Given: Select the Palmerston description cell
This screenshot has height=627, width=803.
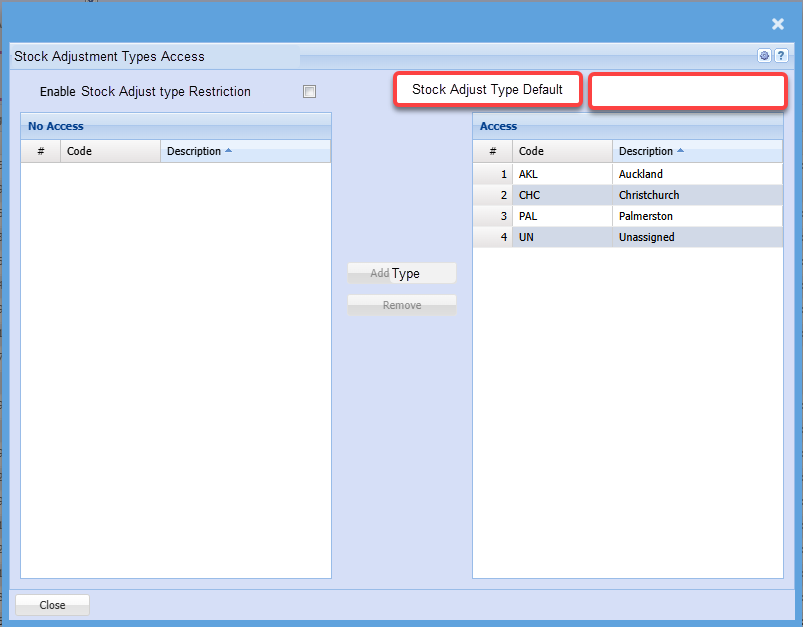Looking at the screenshot, I should [698, 216].
